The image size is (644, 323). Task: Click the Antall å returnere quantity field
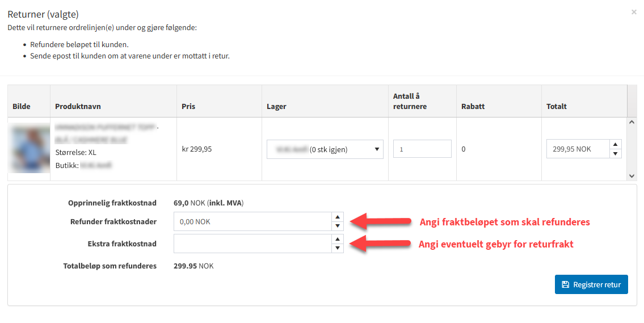point(422,149)
